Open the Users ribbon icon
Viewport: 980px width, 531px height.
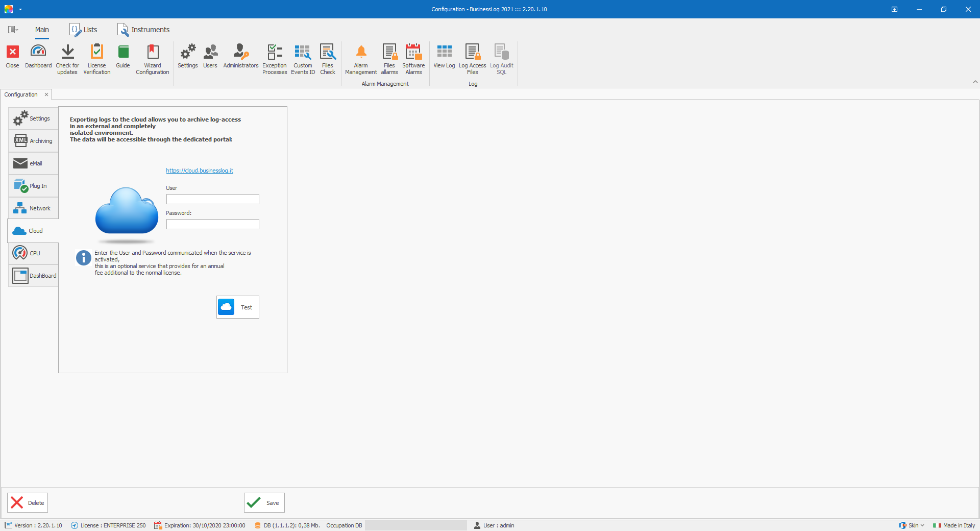[x=210, y=52]
